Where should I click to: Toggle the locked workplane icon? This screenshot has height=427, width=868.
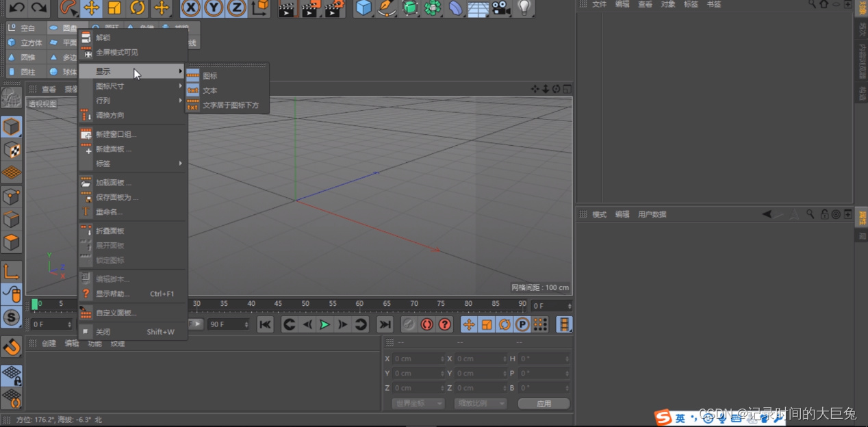pos(11,375)
